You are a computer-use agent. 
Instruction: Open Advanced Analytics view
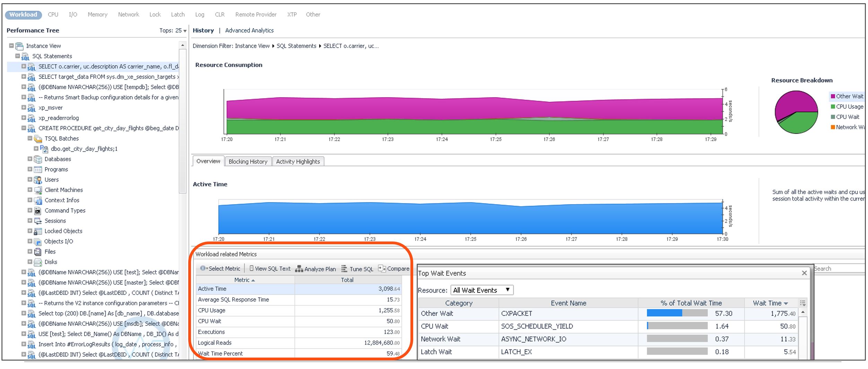coord(249,30)
